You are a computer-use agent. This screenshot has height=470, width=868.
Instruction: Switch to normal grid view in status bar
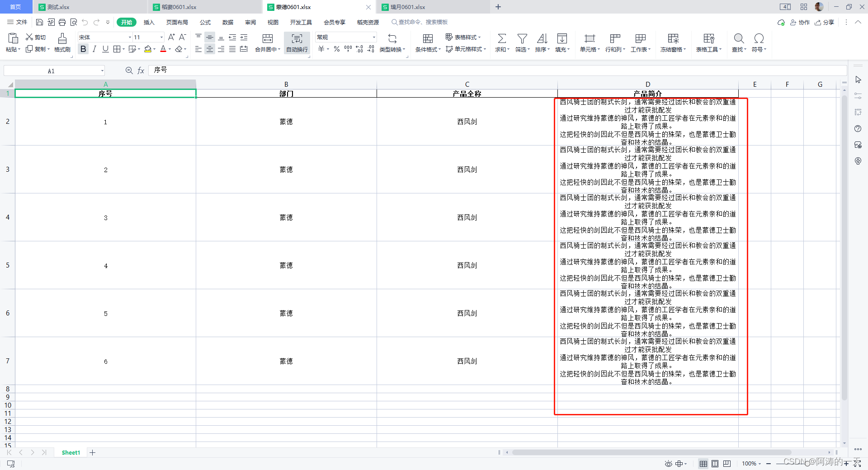coord(703,464)
